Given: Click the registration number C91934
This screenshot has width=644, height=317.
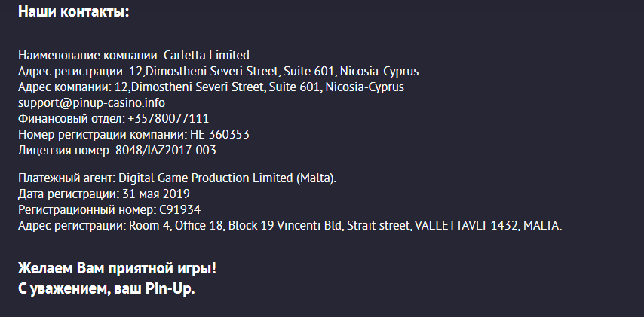Looking at the screenshot, I should coord(180,209).
